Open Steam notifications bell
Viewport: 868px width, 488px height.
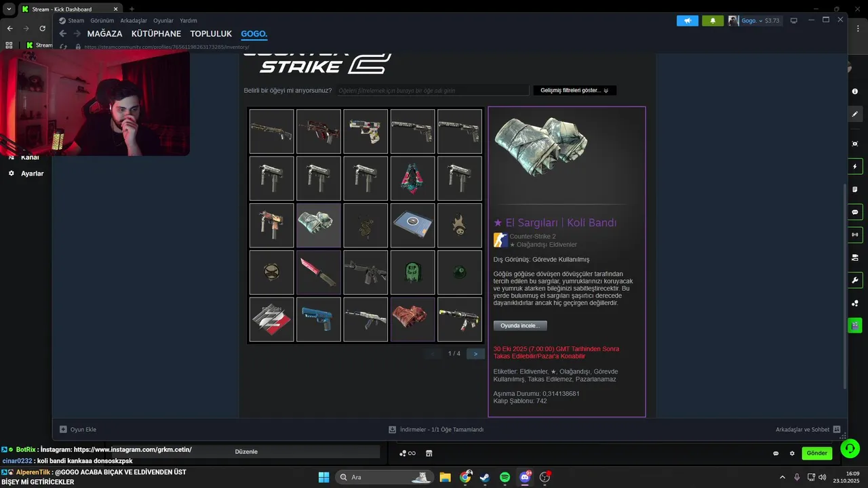713,21
